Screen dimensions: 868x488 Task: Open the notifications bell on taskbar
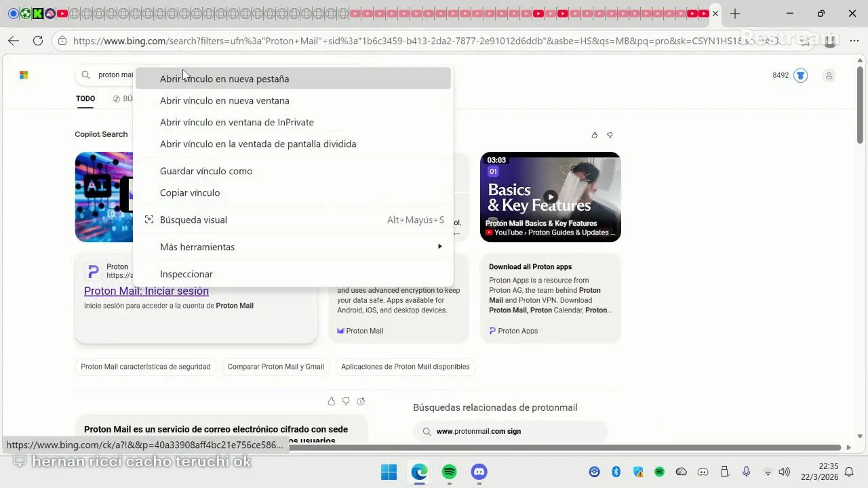tap(849, 472)
